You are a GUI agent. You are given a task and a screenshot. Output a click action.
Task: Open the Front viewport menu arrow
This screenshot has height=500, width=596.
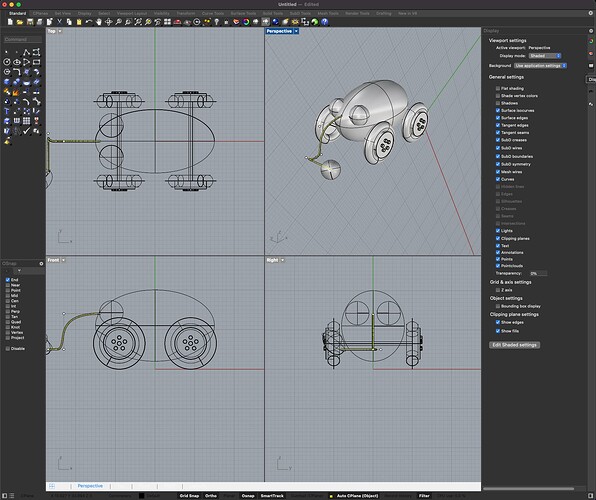63,260
